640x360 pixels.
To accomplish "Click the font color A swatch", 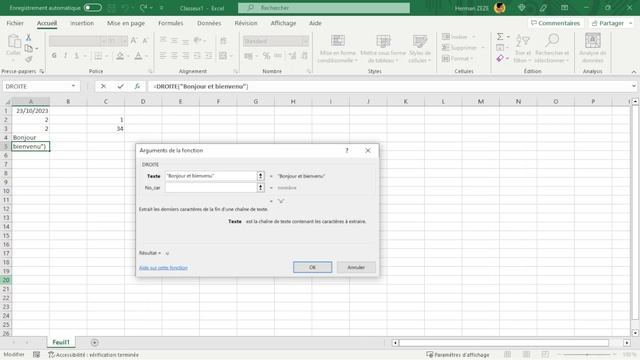I will point(138,56).
